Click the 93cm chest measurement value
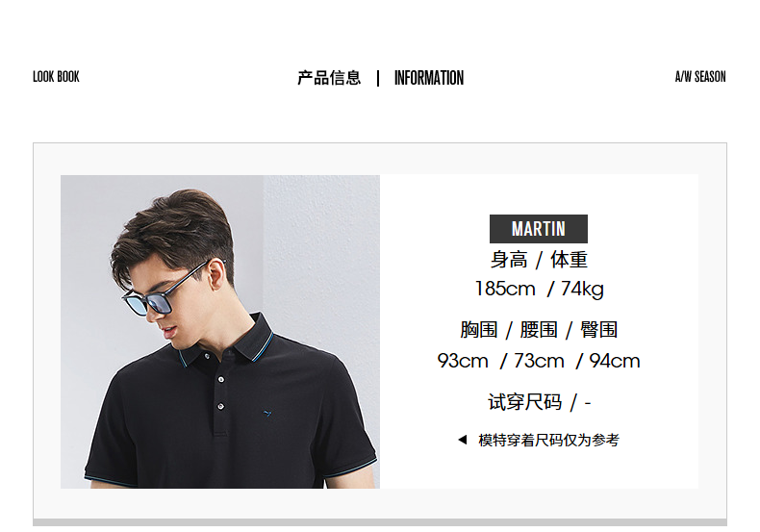The image size is (760, 532). pos(463,361)
